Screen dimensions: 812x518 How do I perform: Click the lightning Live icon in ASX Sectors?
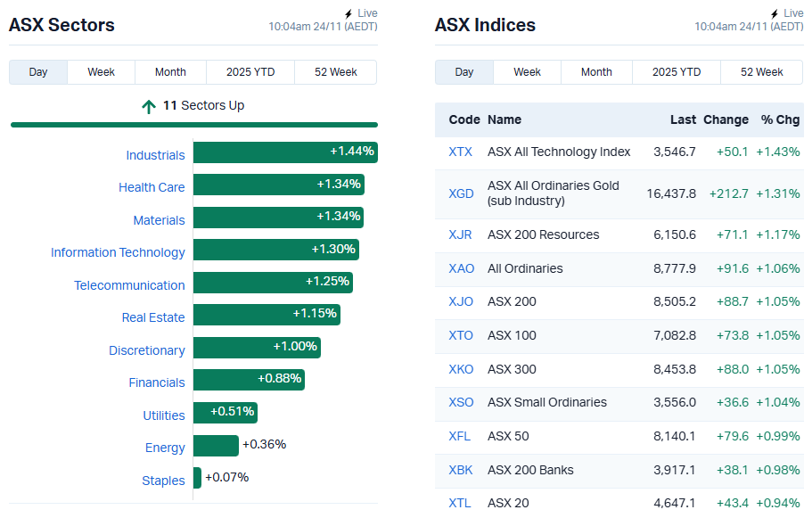click(x=349, y=13)
